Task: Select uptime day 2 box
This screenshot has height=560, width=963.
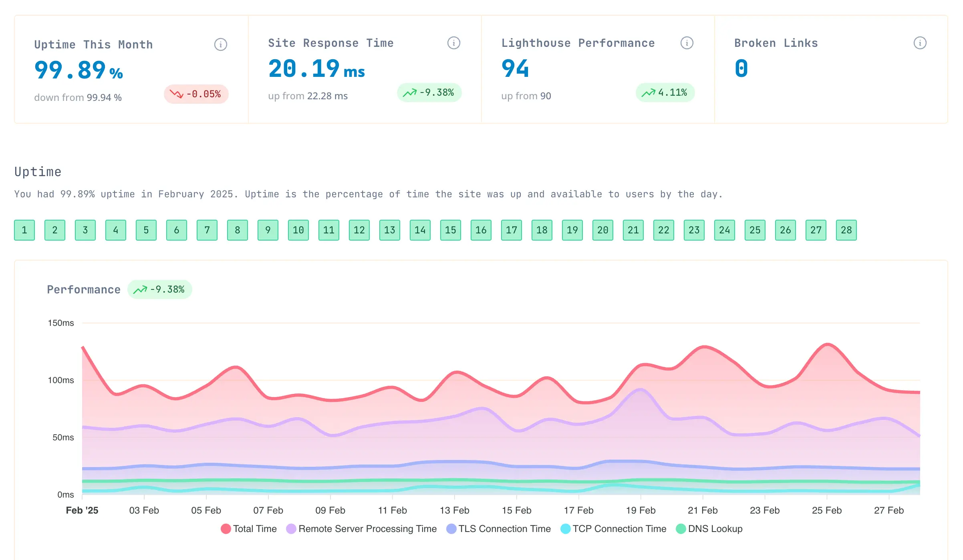Action: [x=55, y=230]
